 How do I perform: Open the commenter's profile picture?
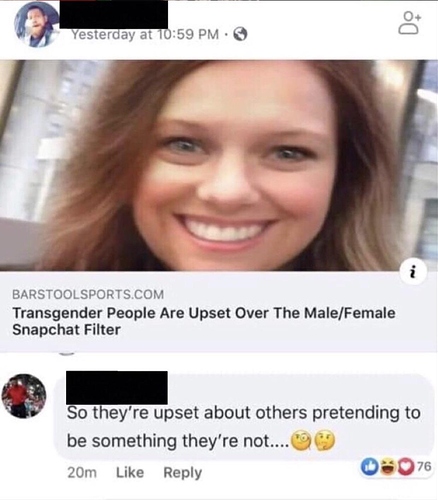[24, 396]
